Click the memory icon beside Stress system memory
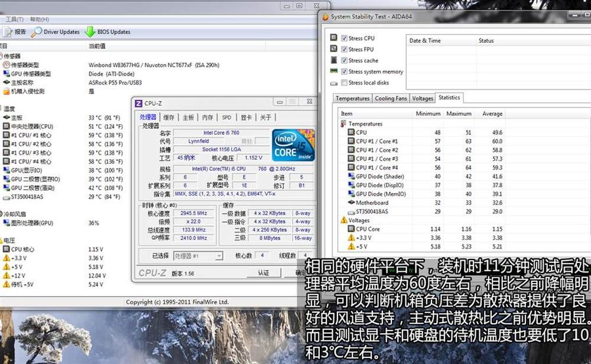Viewport: 591px width, 364px height. point(333,71)
